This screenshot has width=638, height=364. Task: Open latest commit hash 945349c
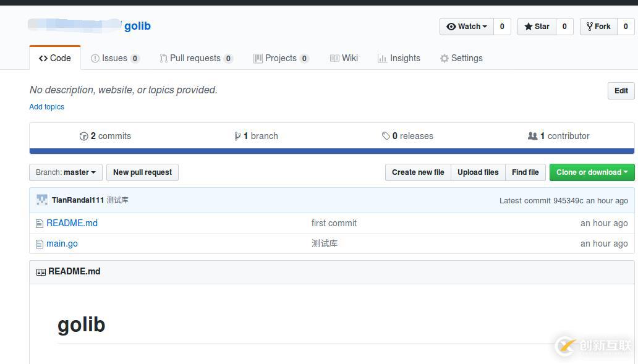[x=568, y=200]
